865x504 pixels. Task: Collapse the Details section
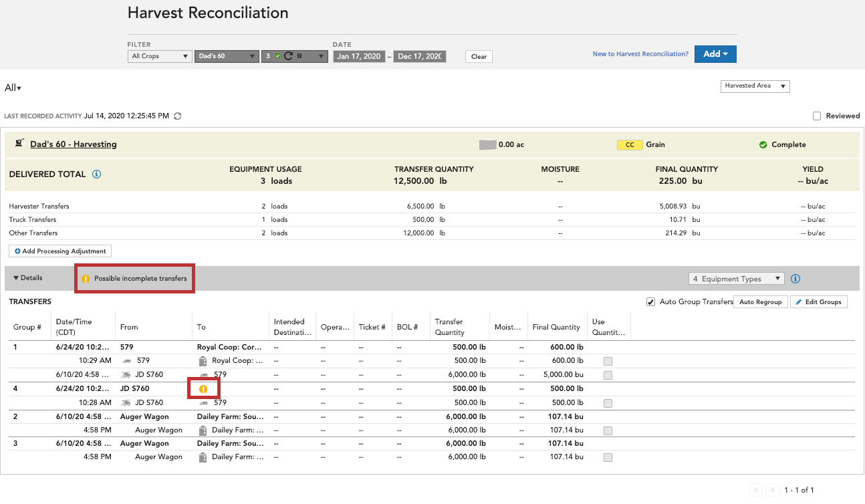pos(27,278)
